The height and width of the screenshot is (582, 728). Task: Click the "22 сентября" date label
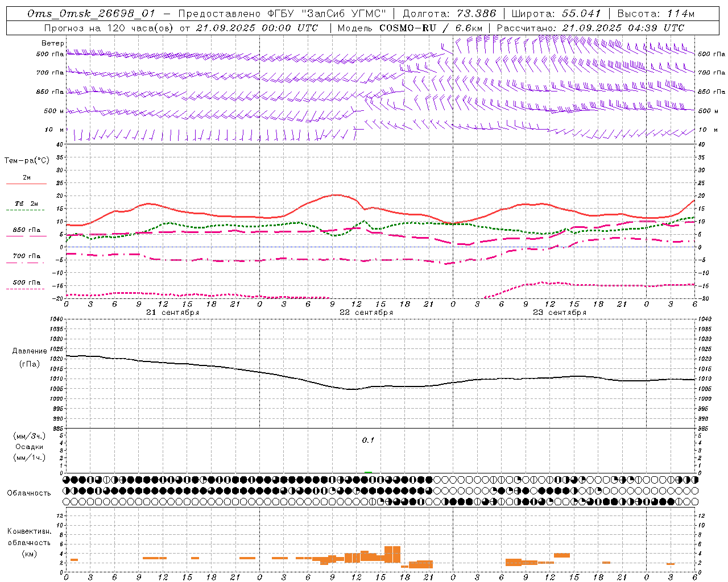pos(366,313)
